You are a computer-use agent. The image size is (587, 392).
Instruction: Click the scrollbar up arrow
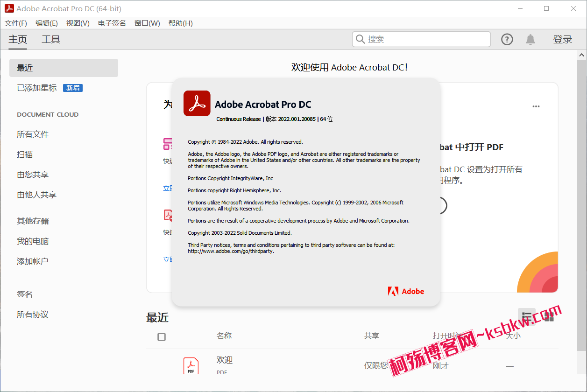tap(581, 55)
